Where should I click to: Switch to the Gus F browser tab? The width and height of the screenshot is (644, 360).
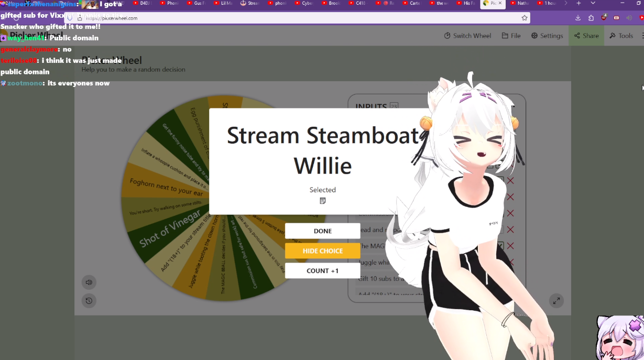[198, 3]
